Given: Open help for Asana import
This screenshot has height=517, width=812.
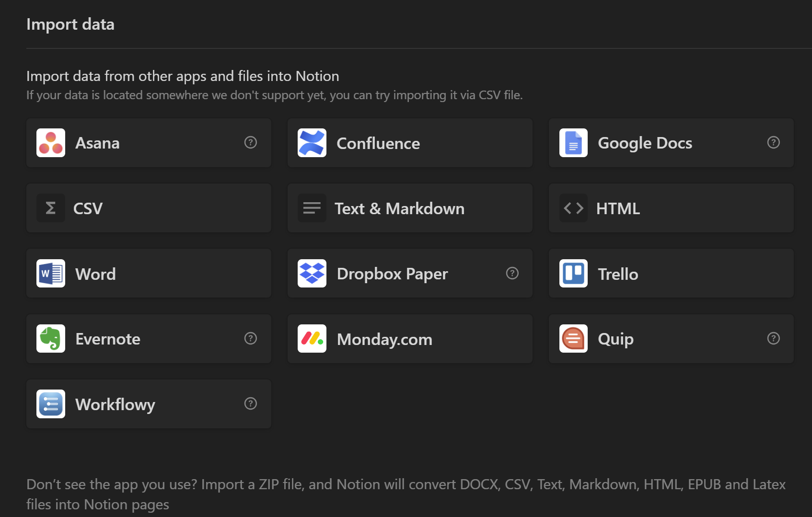Looking at the screenshot, I should pos(251,142).
